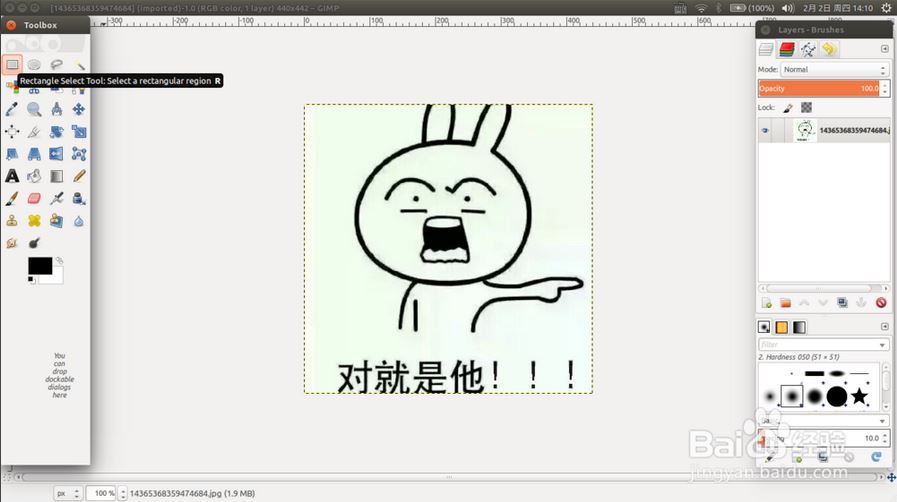
Task: Select the Alignment tool
Action: coord(12,132)
